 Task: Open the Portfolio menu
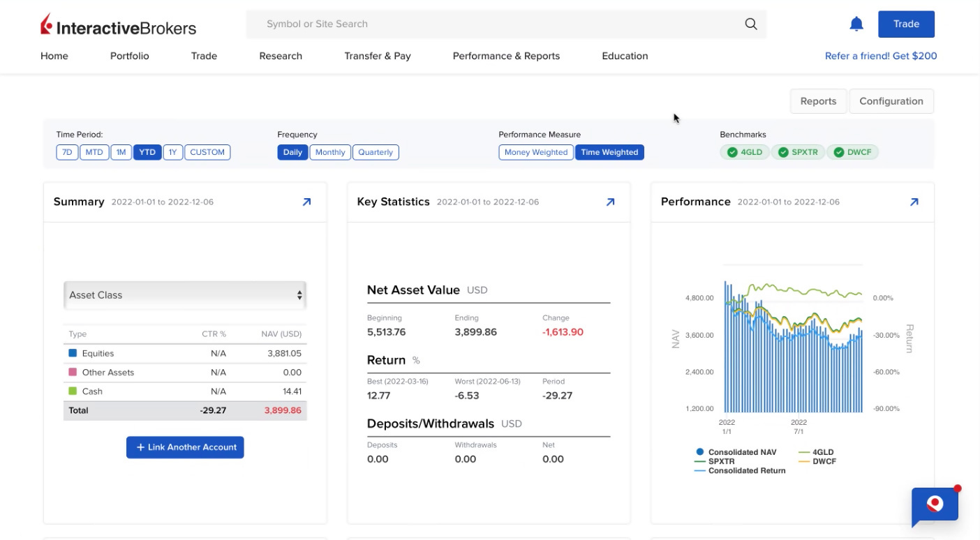click(x=129, y=56)
